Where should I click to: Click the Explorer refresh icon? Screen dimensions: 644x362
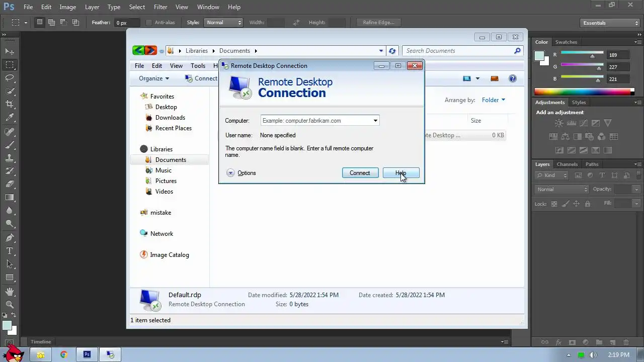click(392, 51)
